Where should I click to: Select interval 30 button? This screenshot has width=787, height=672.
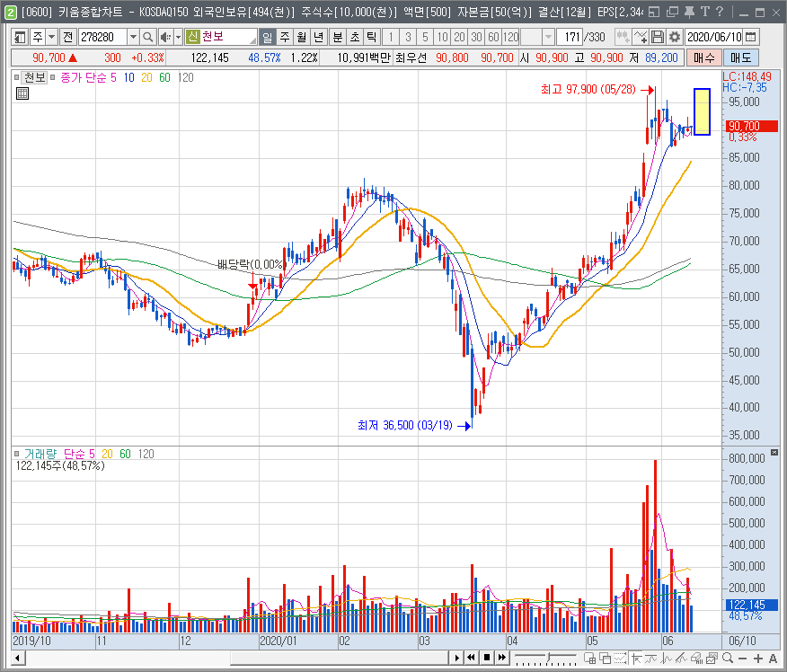[476, 37]
